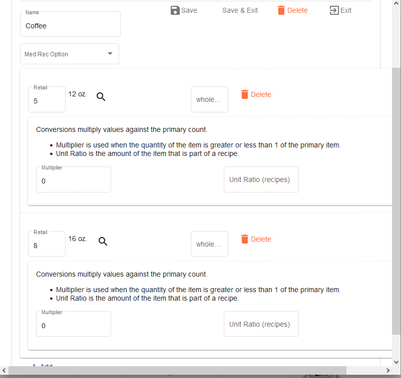The width and height of the screenshot is (401, 378).
Task: Click the search magnifier beside 12 oz.
Action: (x=101, y=97)
